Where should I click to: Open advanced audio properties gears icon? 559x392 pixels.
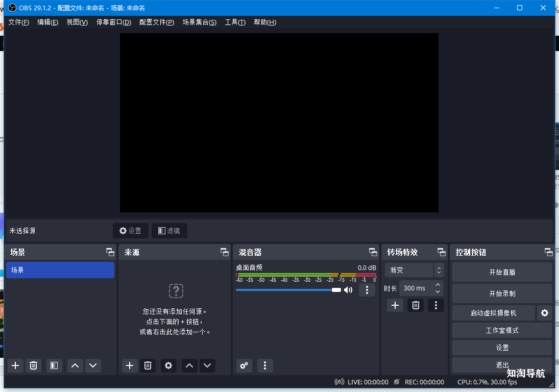click(244, 365)
